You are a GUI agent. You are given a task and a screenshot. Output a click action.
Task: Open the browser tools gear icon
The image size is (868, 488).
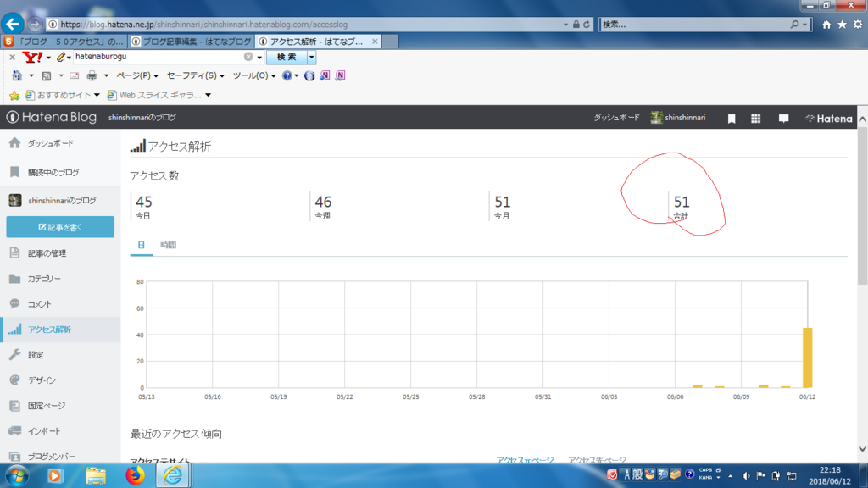[x=858, y=25]
